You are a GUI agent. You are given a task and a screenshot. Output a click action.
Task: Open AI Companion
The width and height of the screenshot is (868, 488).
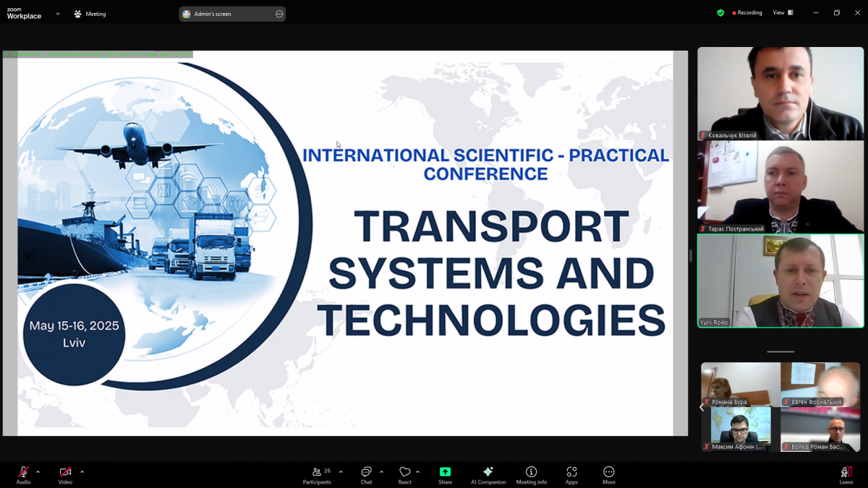point(488,475)
